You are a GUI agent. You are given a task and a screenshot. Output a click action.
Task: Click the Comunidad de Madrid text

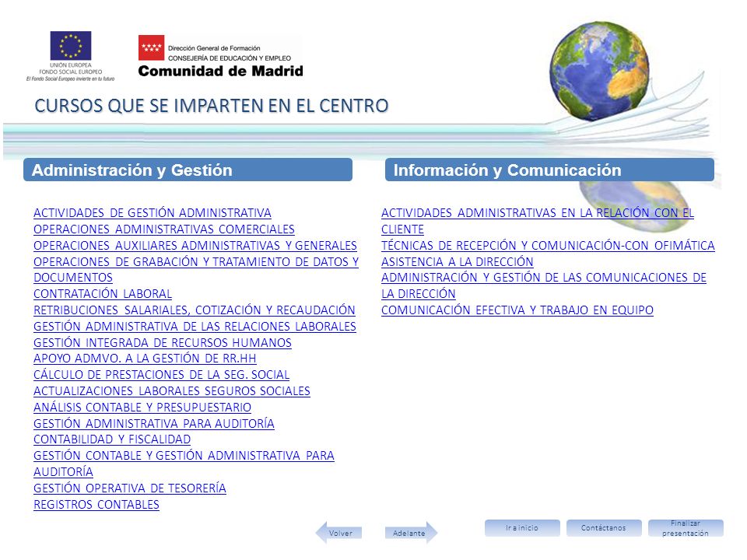click(x=220, y=71)
